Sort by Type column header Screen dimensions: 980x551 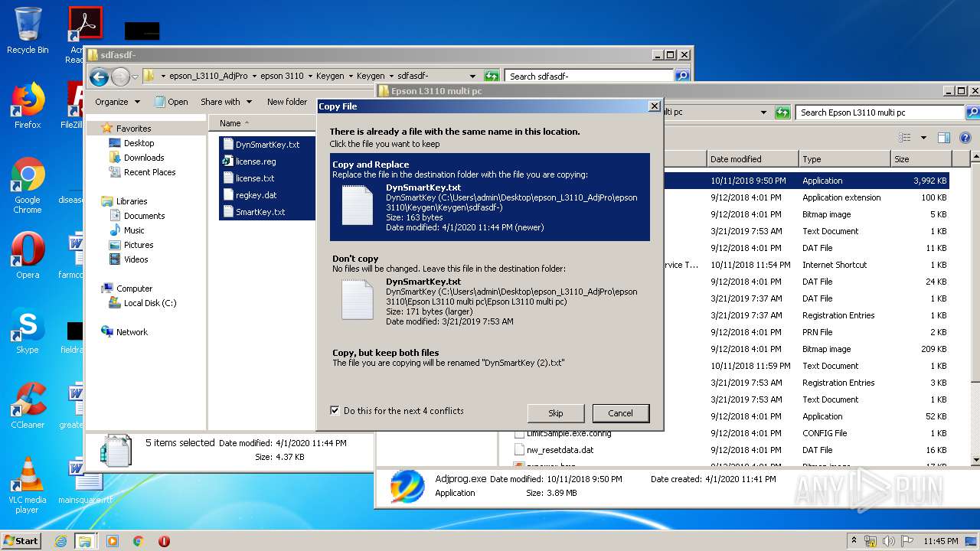tap(844, 159)
